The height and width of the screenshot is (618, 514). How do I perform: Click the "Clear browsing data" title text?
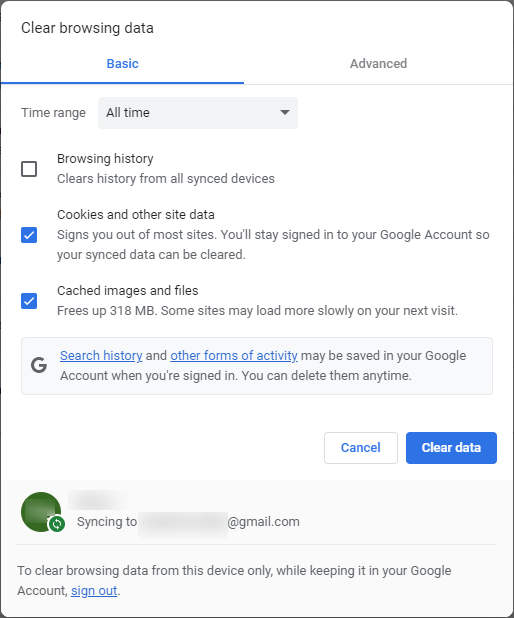click(x=87, y=28)
